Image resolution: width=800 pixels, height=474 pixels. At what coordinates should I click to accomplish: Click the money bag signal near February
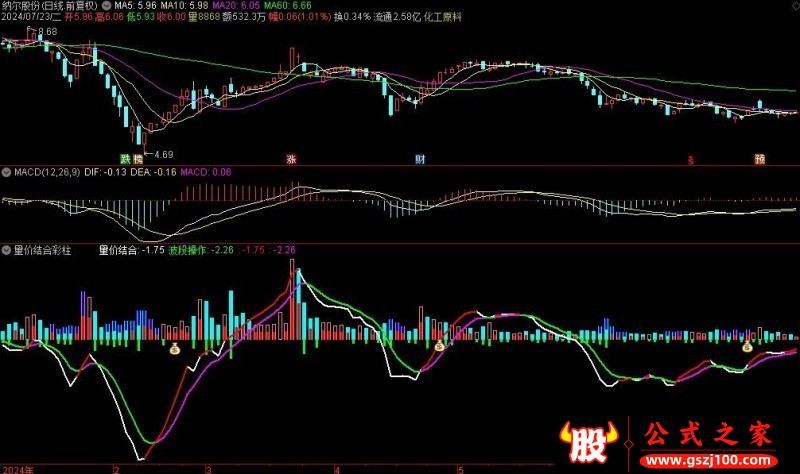pos(174,349)
